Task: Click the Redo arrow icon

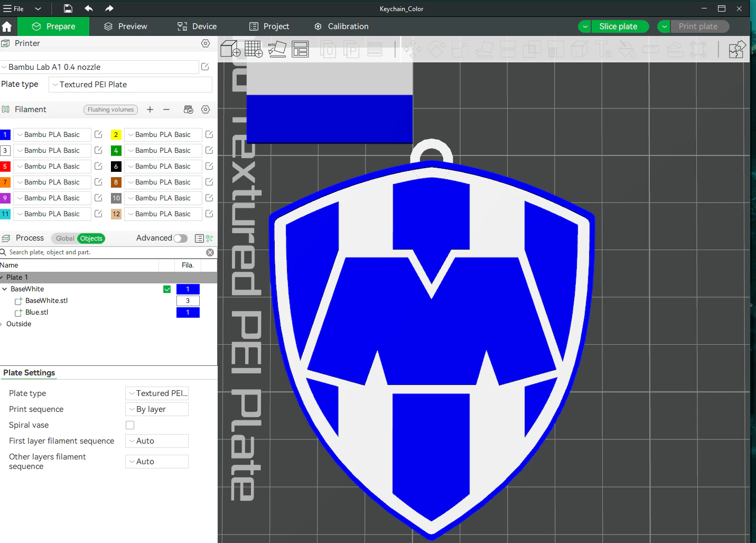Action: [109, 8]
